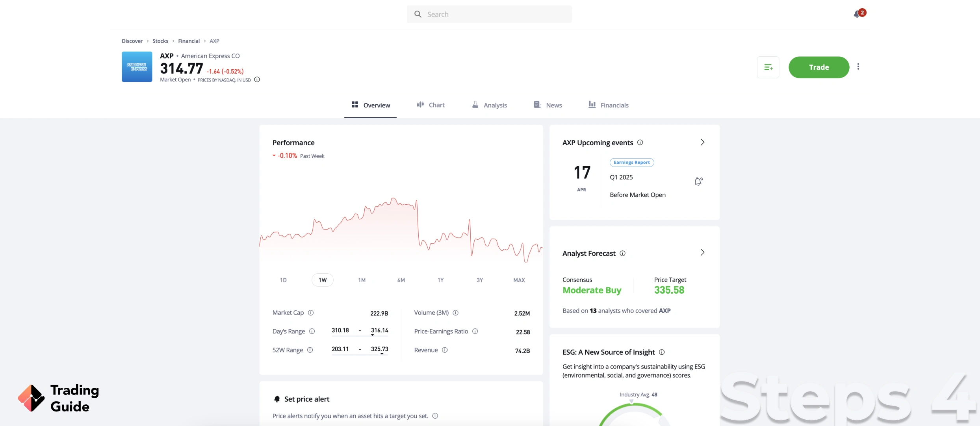Show price source info icon next to NASDAQ
The width and height of the screenshot is (980, 426).
tap(257, 80)
